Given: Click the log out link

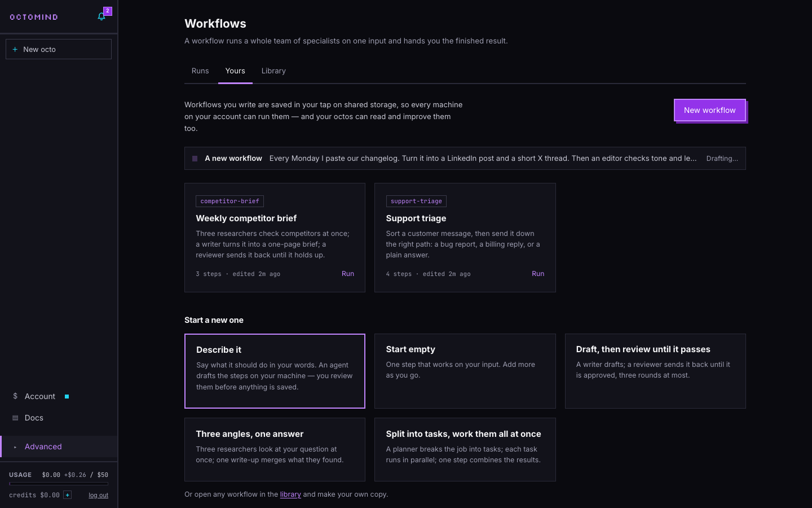Looking at the screenshot, I should click(x=98, y=496).
